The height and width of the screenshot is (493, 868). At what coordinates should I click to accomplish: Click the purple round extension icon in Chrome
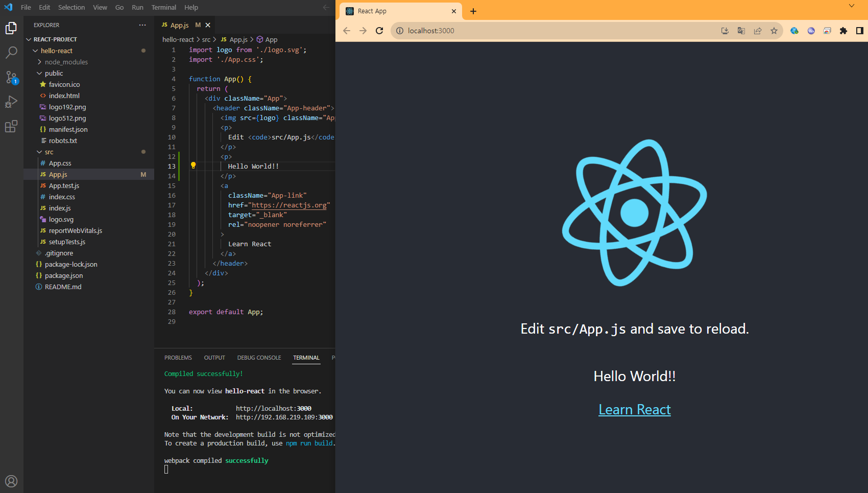pos(811,31)
